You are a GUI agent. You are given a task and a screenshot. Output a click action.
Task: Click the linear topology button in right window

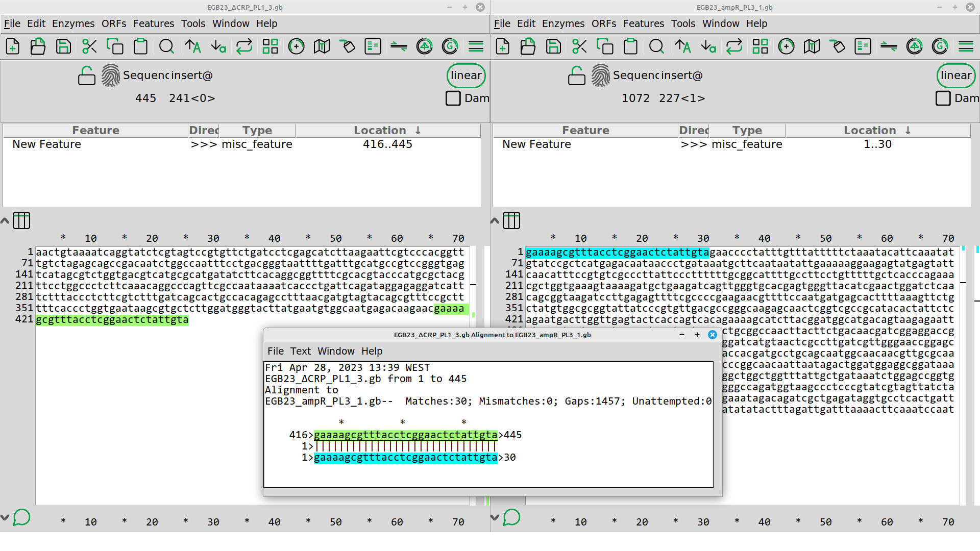pyautogui.click(x=955, y=76)
